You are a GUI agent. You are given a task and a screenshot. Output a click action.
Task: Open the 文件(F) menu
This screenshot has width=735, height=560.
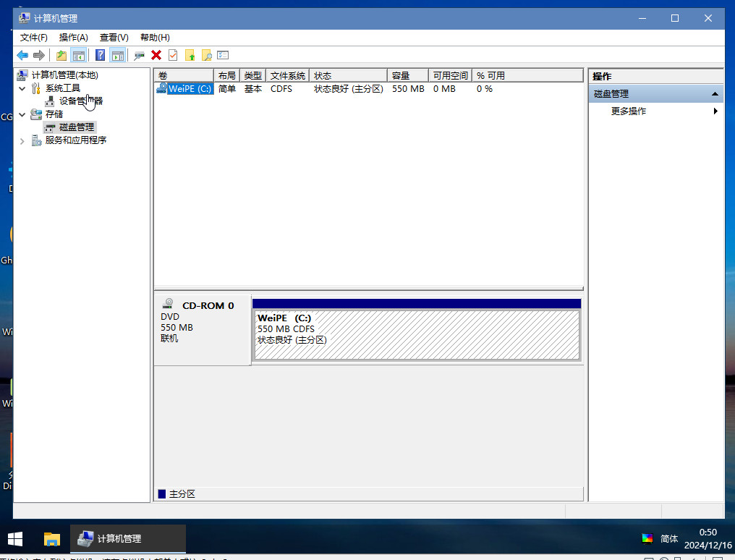[34, 38]
